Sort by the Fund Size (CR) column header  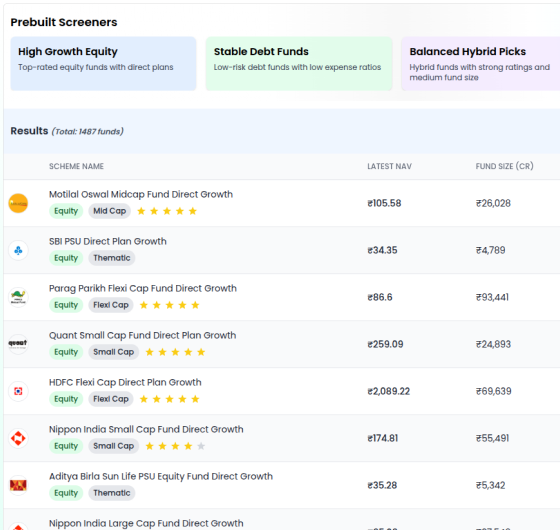[x=504, y=166]
